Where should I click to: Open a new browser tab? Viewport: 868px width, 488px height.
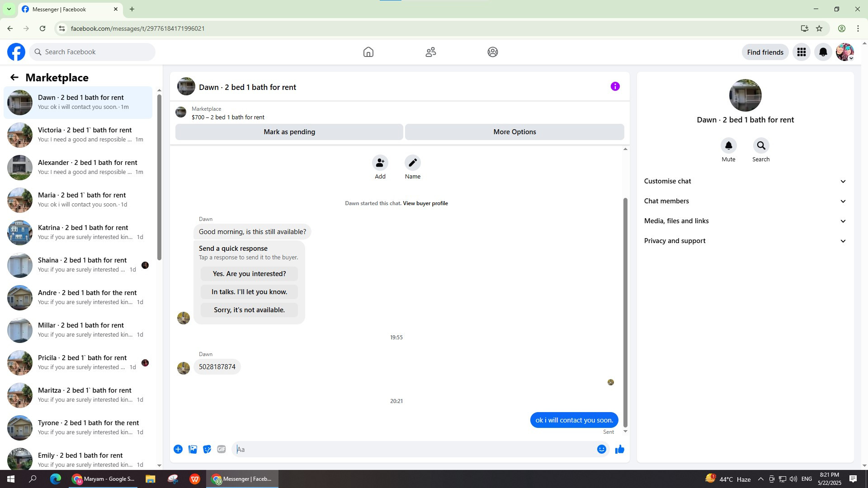point(132,9)
